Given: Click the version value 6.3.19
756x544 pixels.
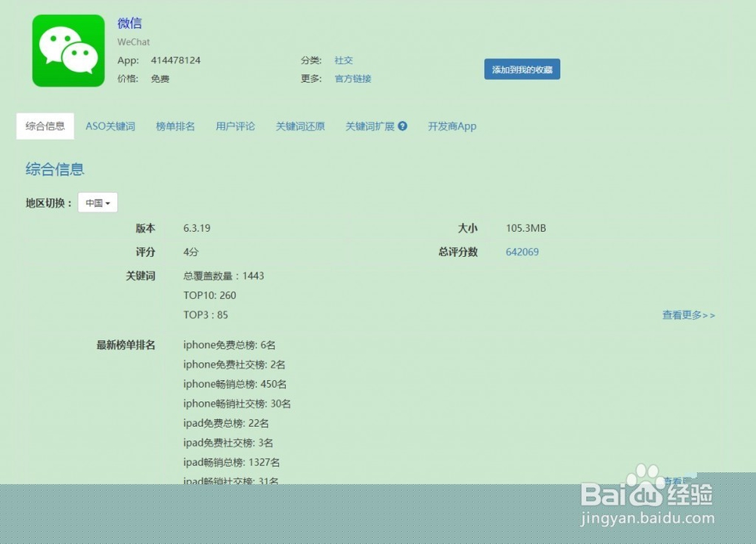Looking at the screenshot, I should (x=197, y=228).
